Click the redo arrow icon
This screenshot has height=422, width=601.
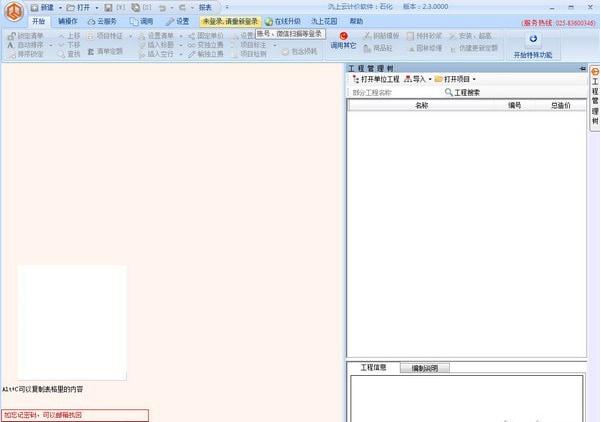[183, 8]
